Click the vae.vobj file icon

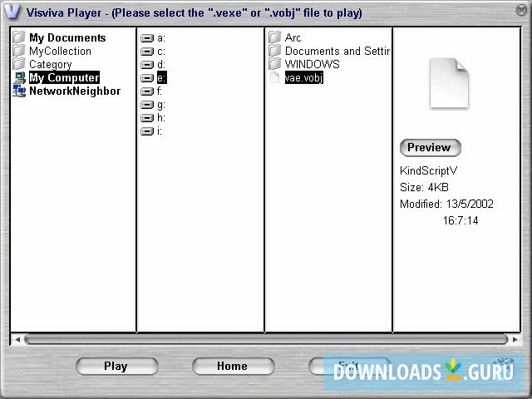274,77
